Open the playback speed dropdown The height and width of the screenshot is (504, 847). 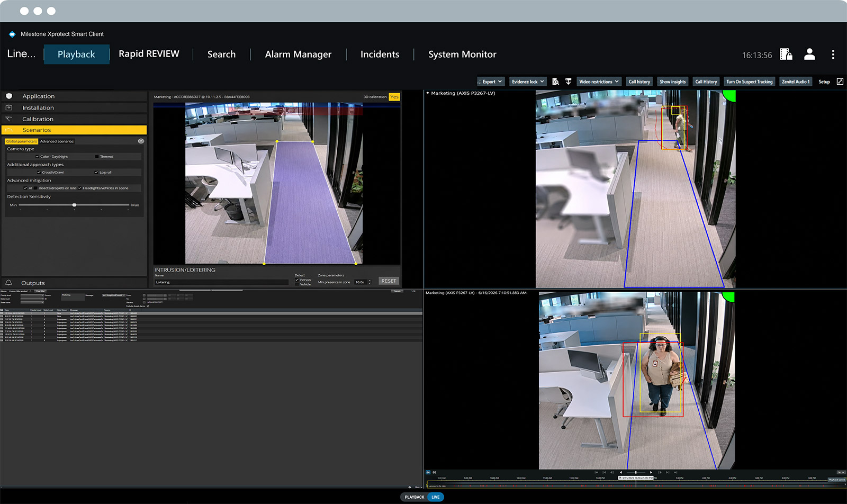click(x=840, y=472)
